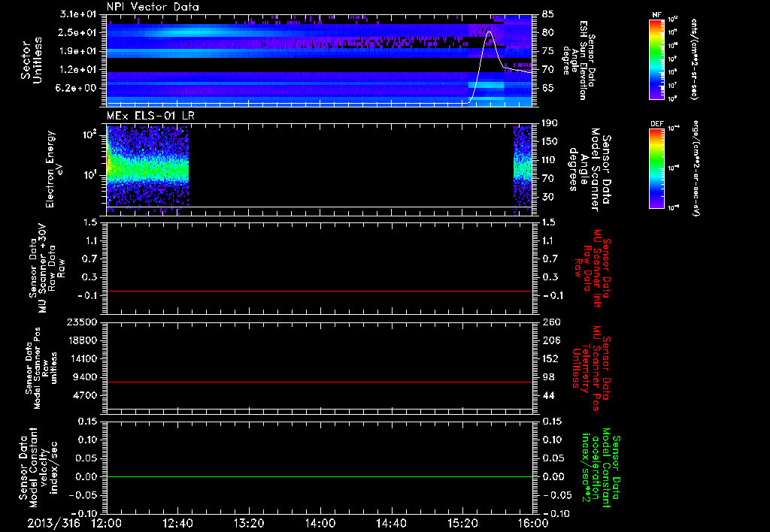Click the 'Sector Unitless' axis title
Screen dimensions: 770x532
pos(32,60)
